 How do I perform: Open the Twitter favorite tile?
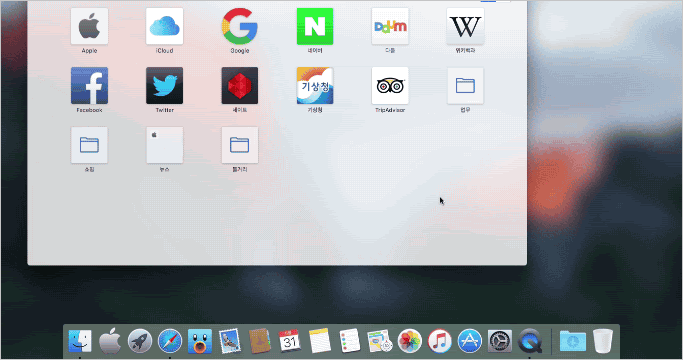(165, 85)
